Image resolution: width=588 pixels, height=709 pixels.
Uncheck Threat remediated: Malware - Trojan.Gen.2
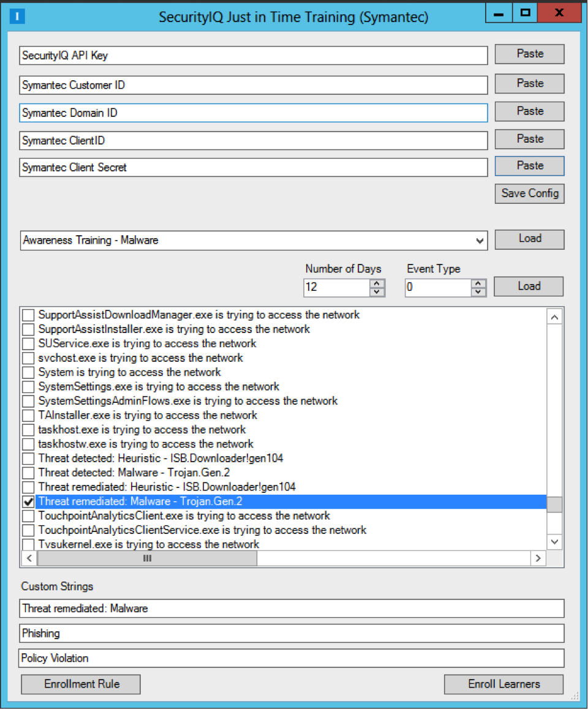tap(28, 502)
